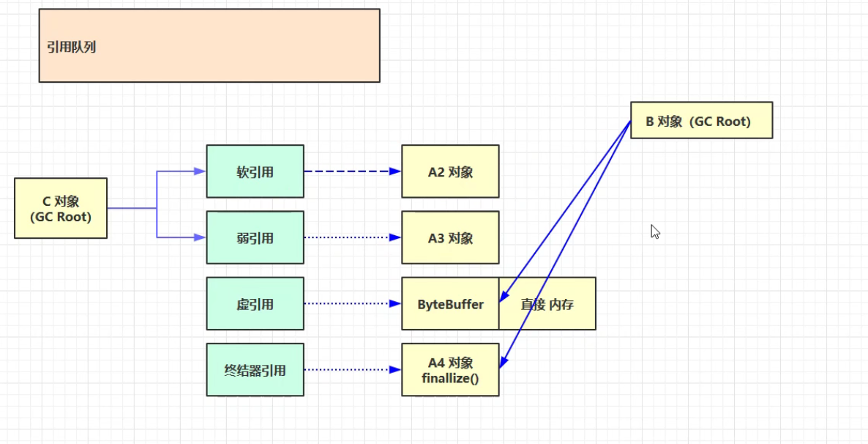868x444 pixels.
Task: Select the B 对象 (GC Root) box
Action: pos(701,120)
